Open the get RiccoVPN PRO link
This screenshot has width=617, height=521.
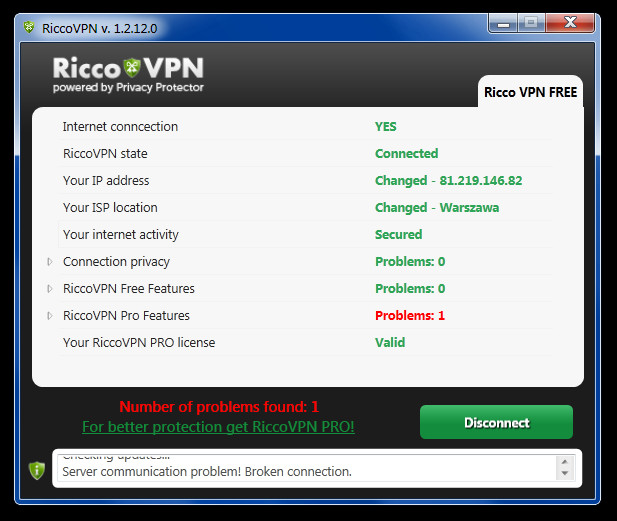(x=218, y=427)
